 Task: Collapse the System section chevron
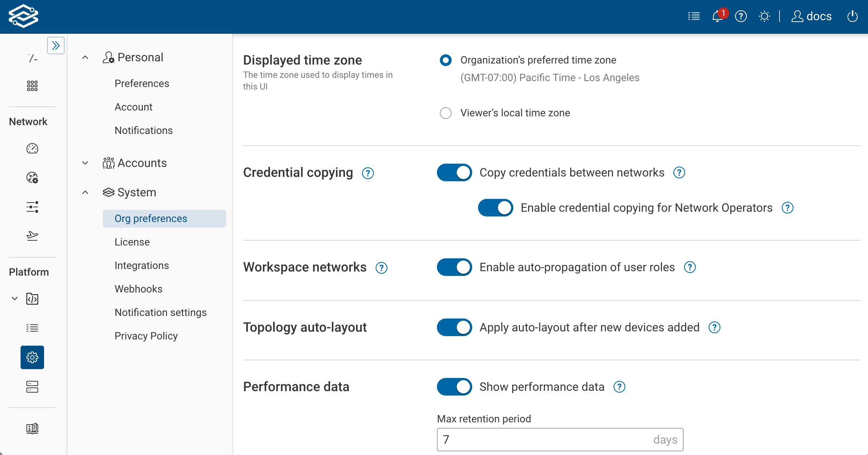coord(85,192)
